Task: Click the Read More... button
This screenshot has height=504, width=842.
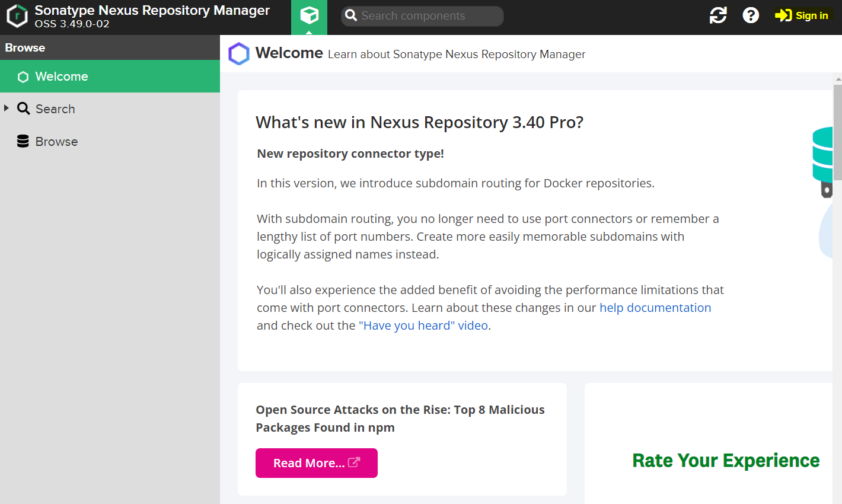Action: point(317,463)
